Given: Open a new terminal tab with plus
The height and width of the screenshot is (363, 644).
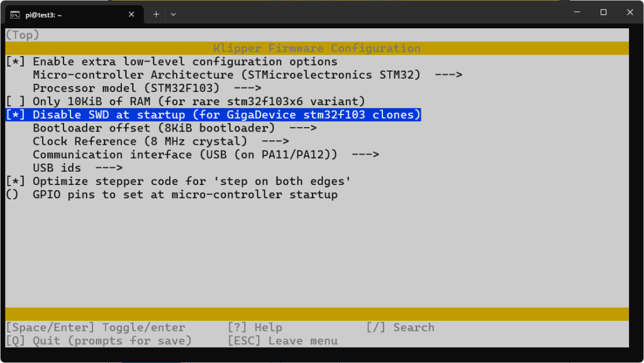Looking at the screenshot, I should (156, 14).
